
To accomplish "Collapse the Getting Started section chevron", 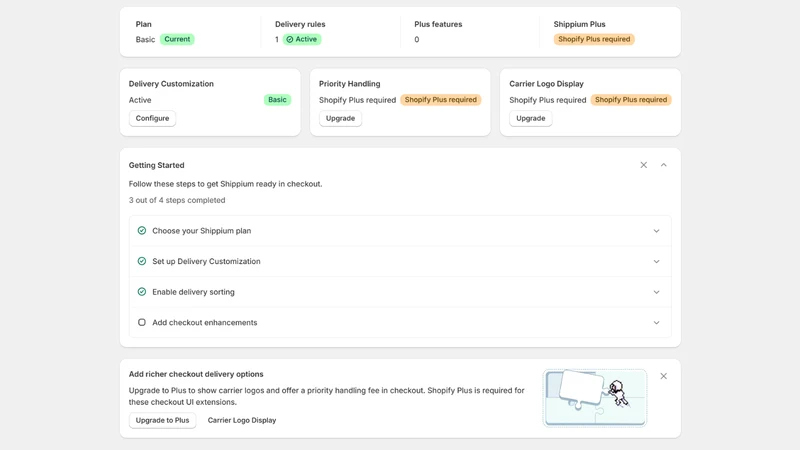I will [x=663, y=165].
